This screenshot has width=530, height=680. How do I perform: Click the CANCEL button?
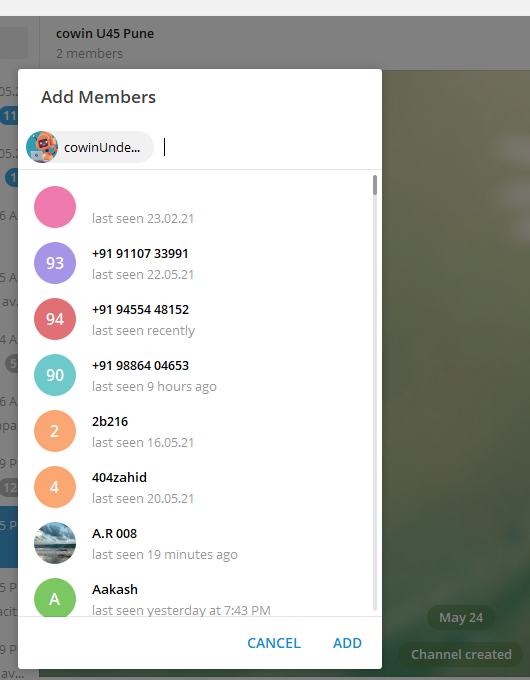click(x=274, y=643)
